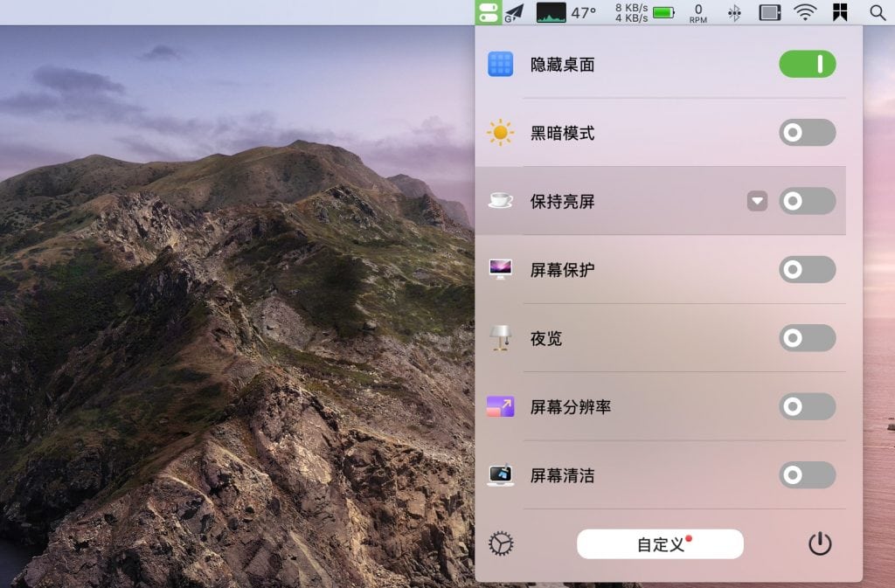Click the power quit icon
Image resolution: width=895 pixels, height=588 pixels.
click(x=819, y=544)
